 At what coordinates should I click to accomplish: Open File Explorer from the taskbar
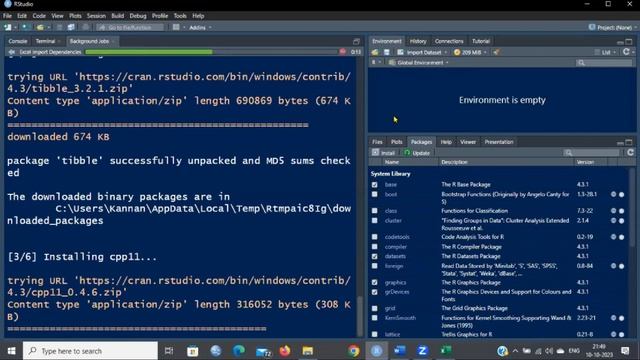pyautogui.click(x=308, y=351)
